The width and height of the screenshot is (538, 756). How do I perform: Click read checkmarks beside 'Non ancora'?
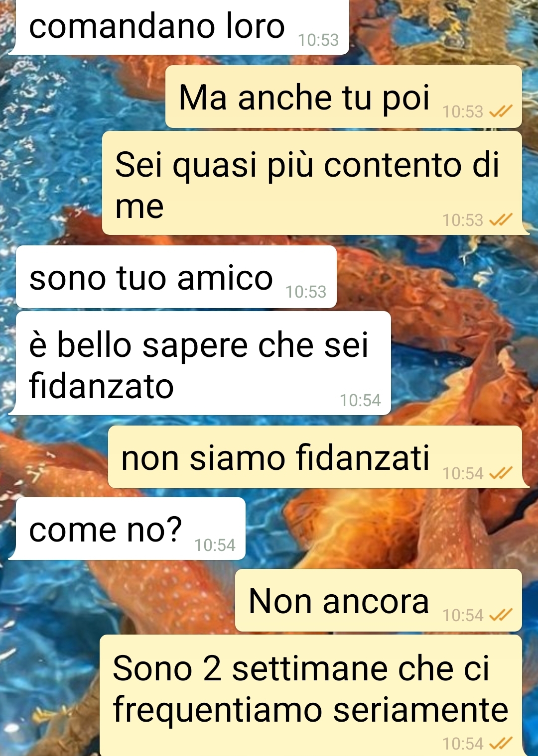[x=501, y=616]
